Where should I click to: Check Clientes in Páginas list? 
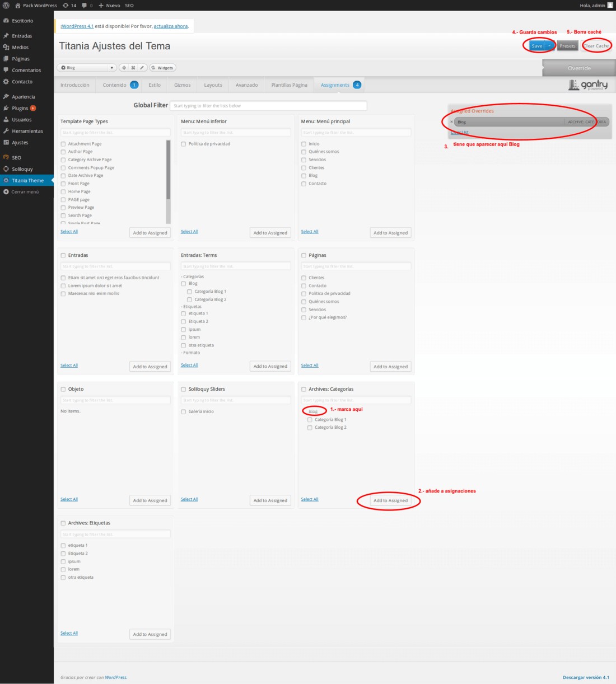tap(304, 278)
